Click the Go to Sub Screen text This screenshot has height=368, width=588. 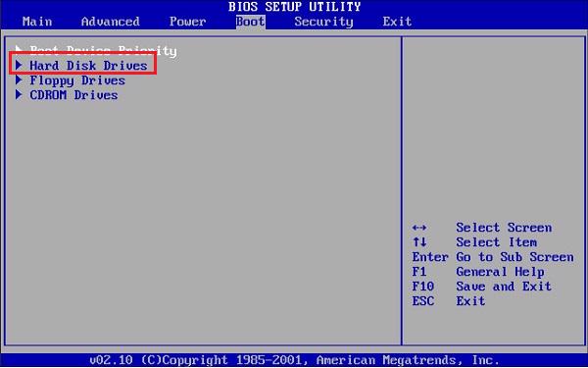514,257
